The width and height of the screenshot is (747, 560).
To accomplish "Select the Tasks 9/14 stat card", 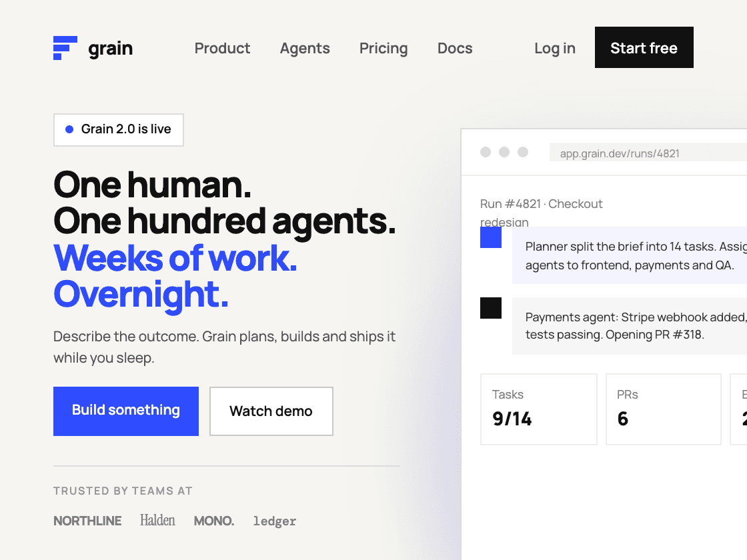I will point(539,409).
